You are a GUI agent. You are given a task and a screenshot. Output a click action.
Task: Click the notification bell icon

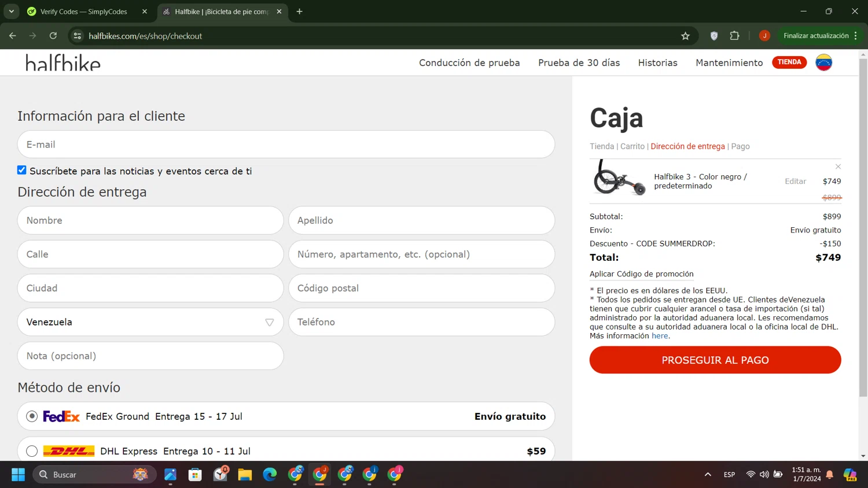[x=830, y=475]
